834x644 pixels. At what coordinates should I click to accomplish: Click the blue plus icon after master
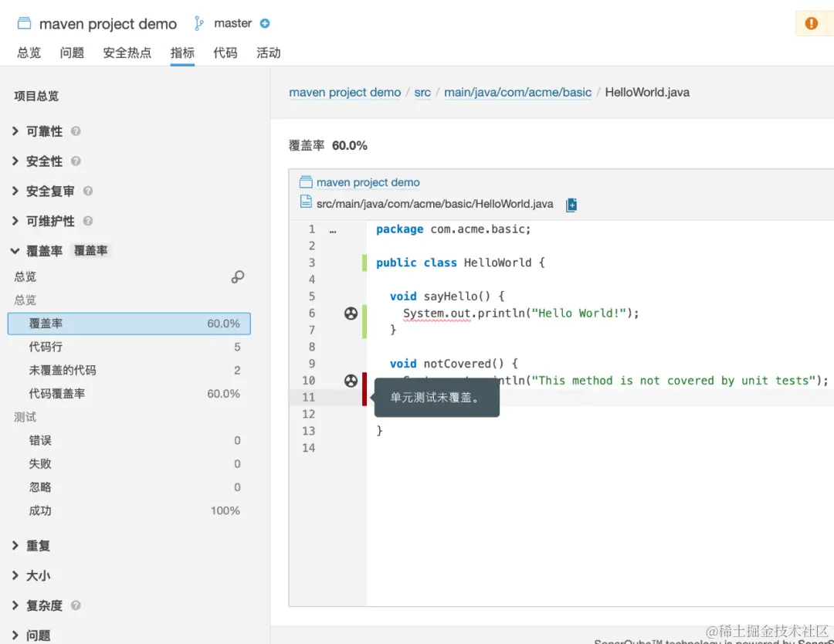click(265, 23)
